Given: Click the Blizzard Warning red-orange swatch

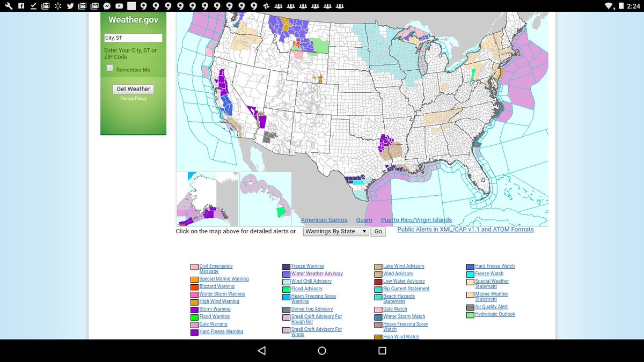Looking at the screenshot, I should point(194,287).
